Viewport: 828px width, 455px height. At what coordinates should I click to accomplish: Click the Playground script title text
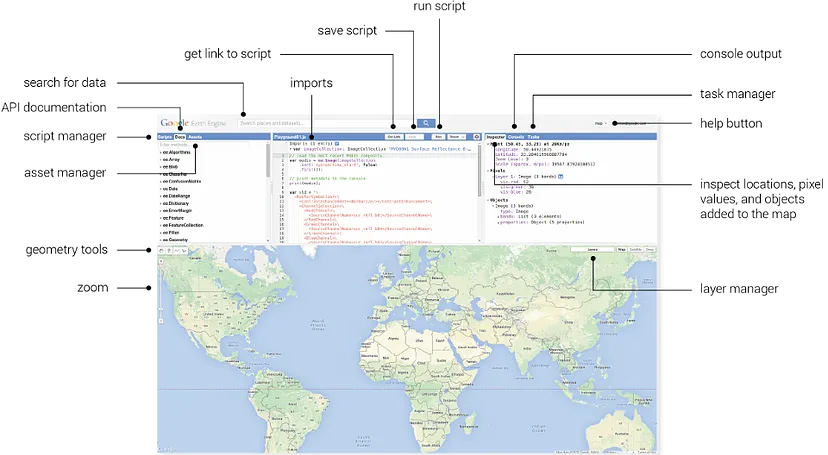[x=290, y=137]
